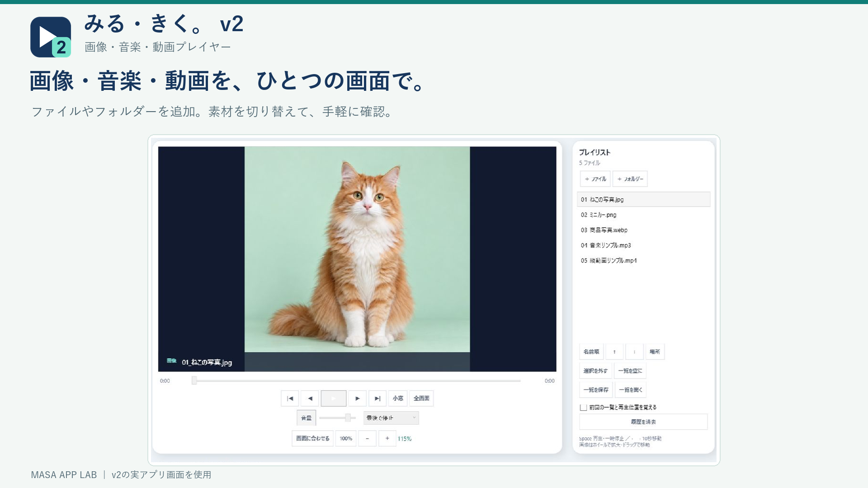The height and width of the screenshot is (488, 868).
Task: Open a playlist with 一覧を開く
Action: [x=631, y=389]
